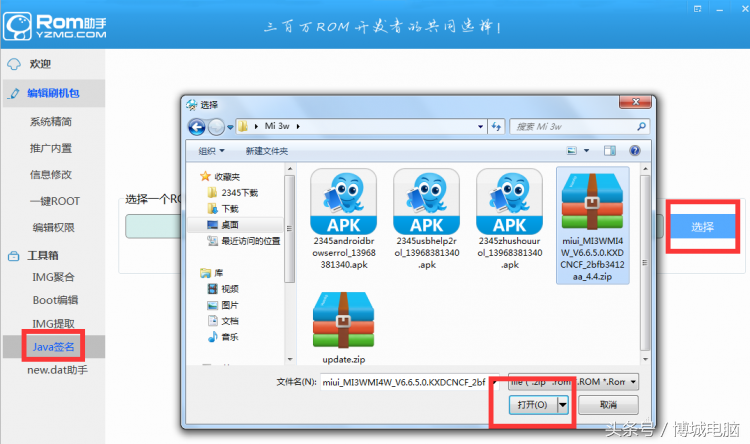
Task: Open the Boot编辑 tool
Action: coord(55,300)
